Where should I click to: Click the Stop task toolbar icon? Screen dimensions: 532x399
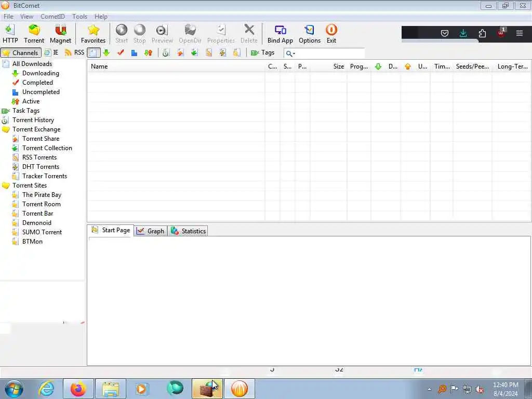tap(139, 34)
